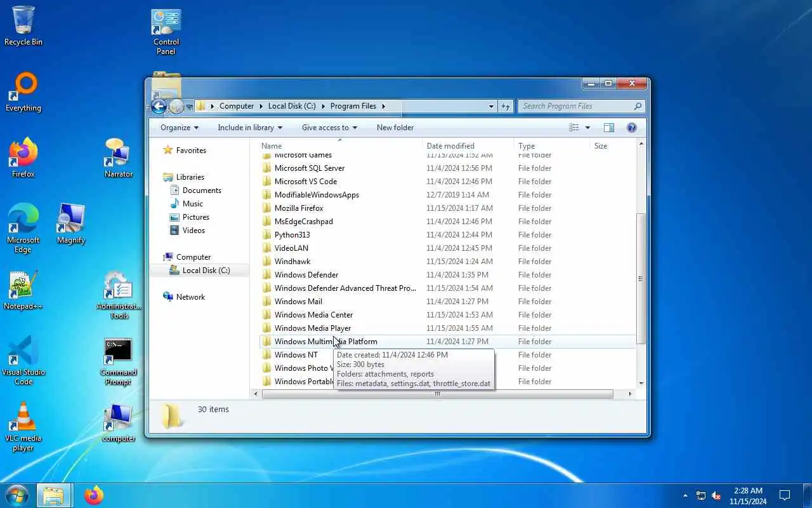Click the horizontal scrollbar thumb in file list
Screen dimensions: 812x508
(x=438, y=394)
